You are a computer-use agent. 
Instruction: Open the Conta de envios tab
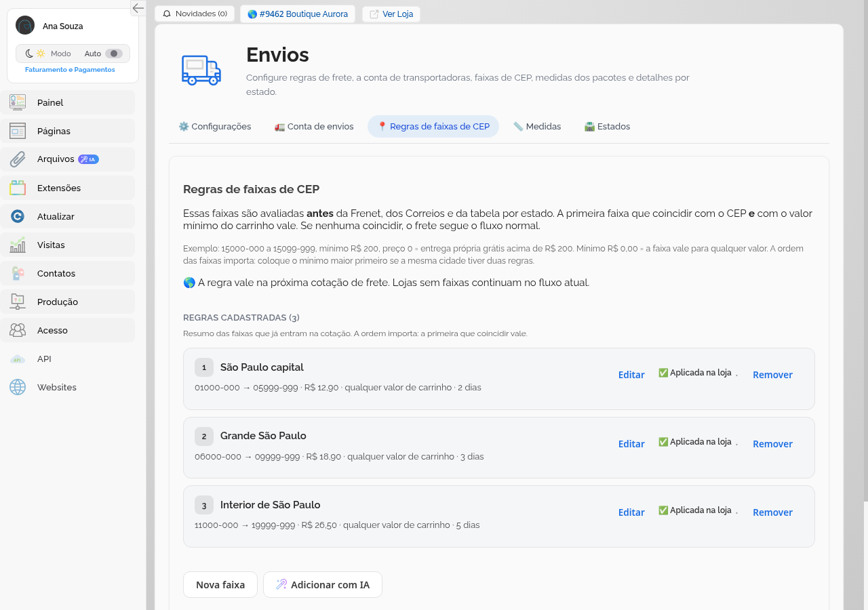click(x=314, y=126)
